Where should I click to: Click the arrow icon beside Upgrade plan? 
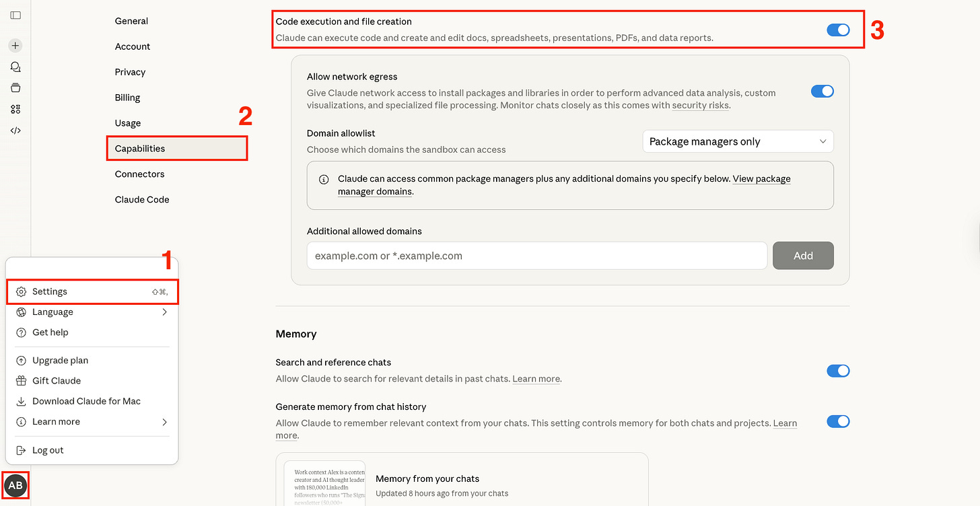[21, 361]
